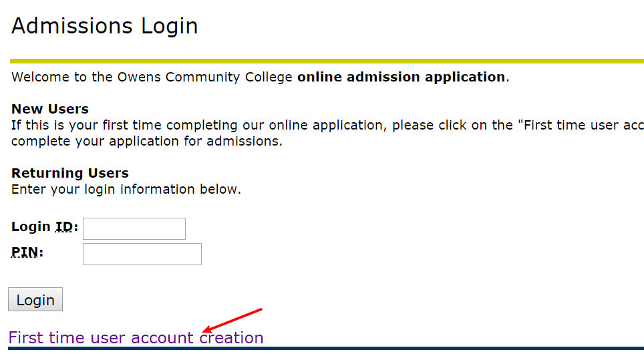Focus the PIN input field

pos(142,254)
